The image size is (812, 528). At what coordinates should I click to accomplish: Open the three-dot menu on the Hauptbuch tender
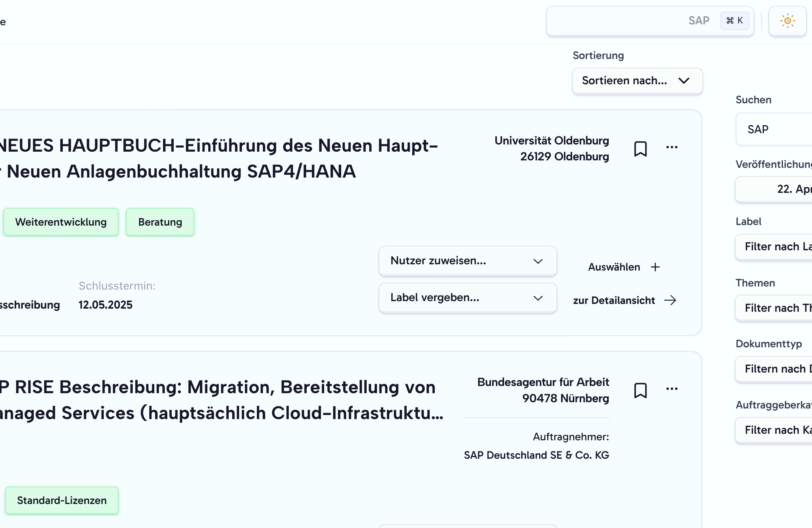672,147
